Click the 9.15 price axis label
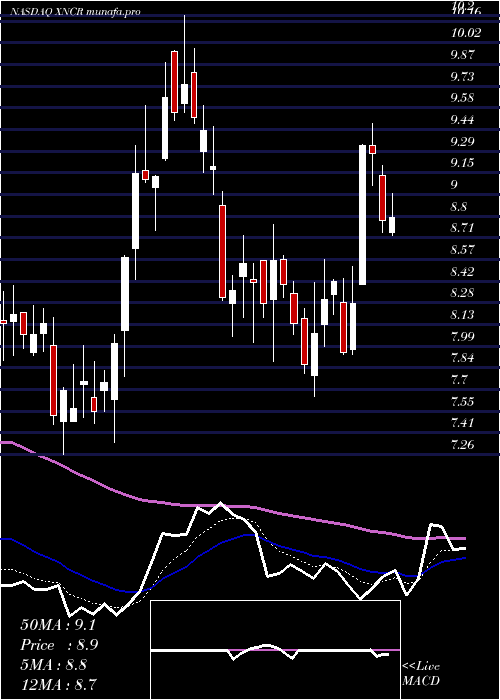 [462, 163]
